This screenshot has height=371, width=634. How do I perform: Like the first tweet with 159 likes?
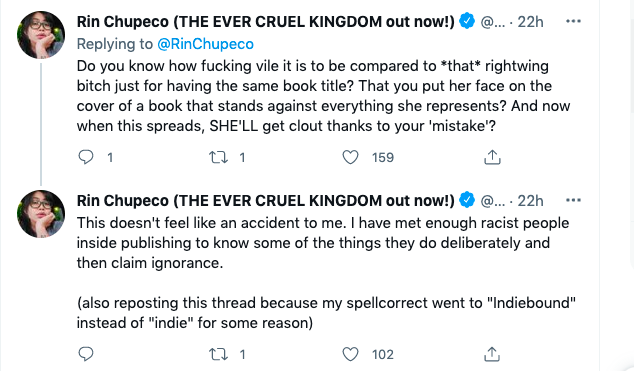coord(350,157)
